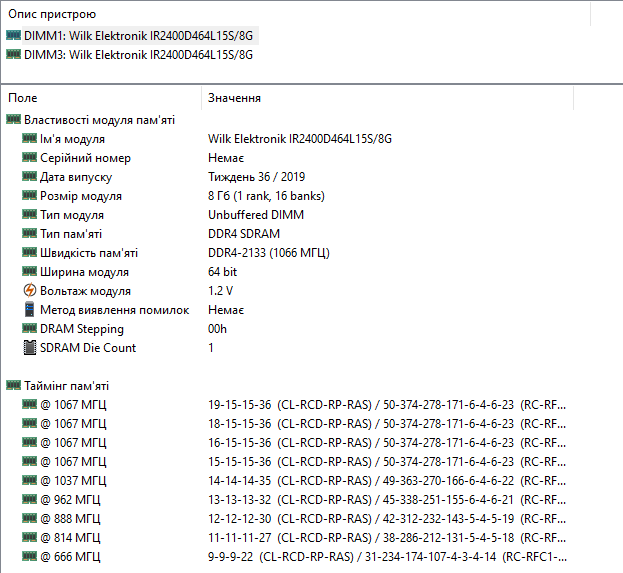This screenshot has width=623, height=573.
Task: Click the icon beside DRAM Stepping
Action: (29, 328)
